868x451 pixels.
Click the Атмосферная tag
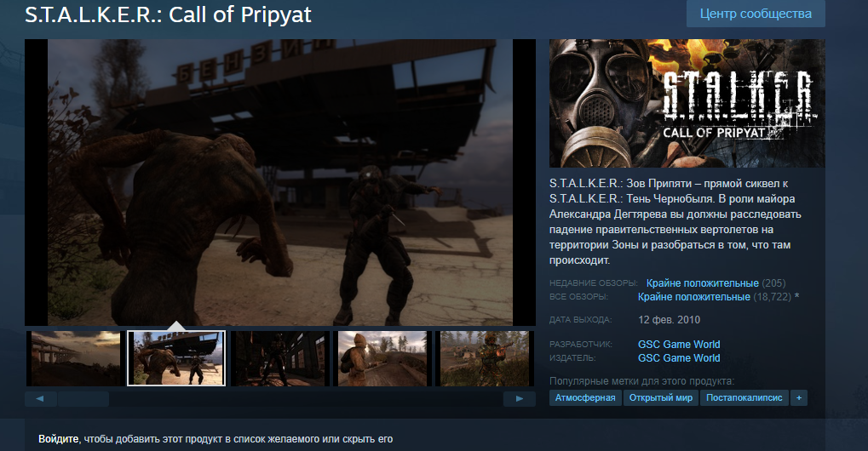pyautogui.click(x=585, y=398)
